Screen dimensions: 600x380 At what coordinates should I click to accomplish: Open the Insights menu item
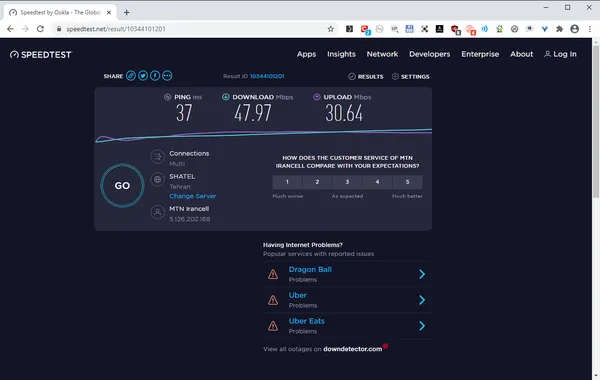point(341,54)
